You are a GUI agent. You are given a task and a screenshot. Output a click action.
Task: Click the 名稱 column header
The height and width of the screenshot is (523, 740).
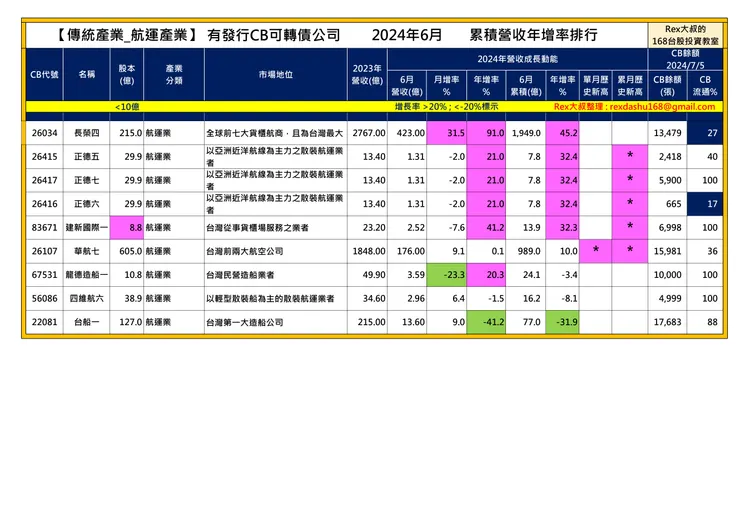[86, 74]
